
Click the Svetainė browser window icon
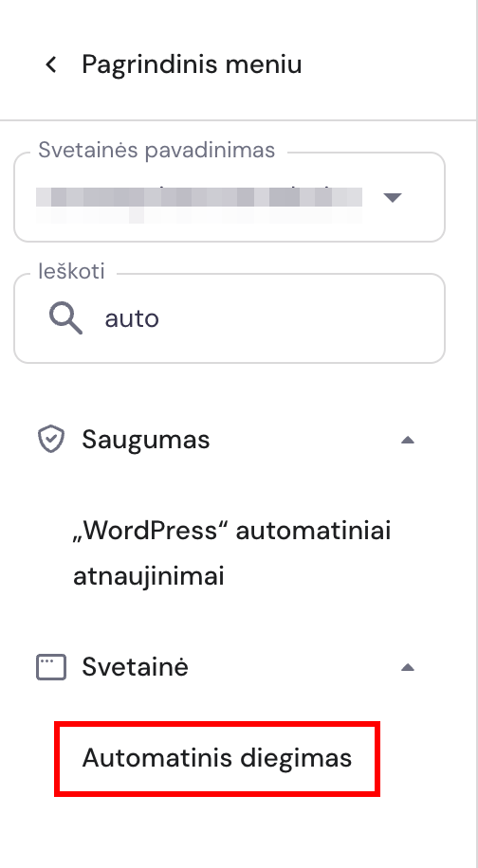[x=51, y=667]
